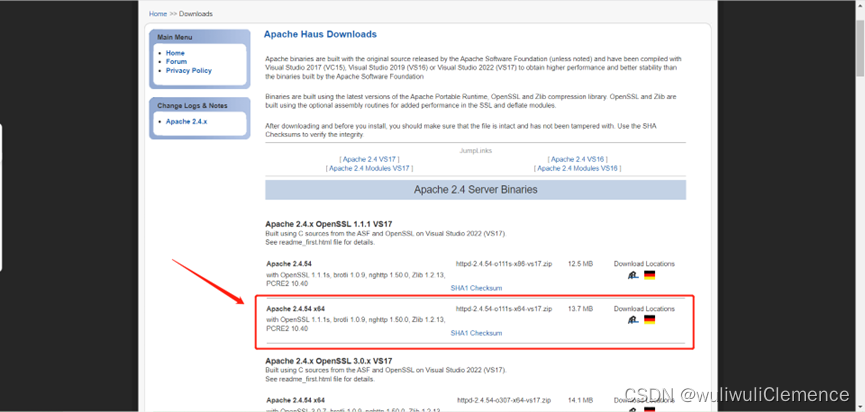Click the Apache 2.4.x OpenSSL 3.0.x VS17 heading
The width and height of the screenshot is (865, 412).
[x=329, y=361]
